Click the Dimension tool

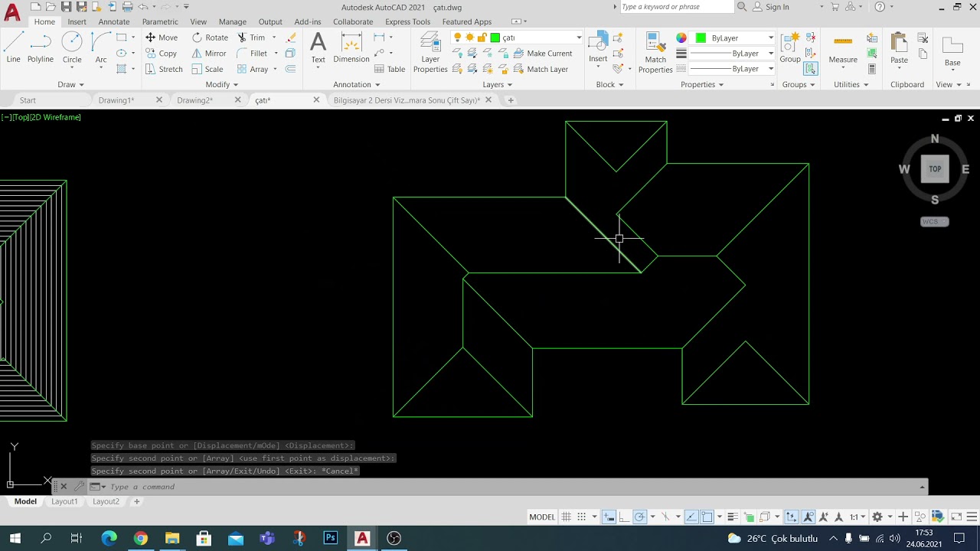(x=351, y=47)
